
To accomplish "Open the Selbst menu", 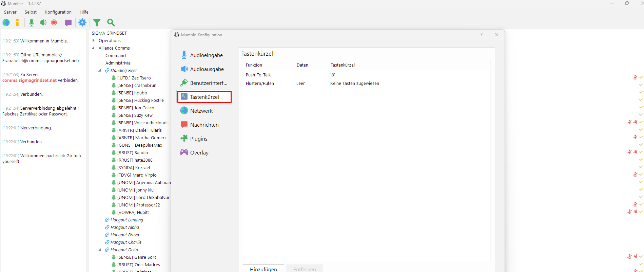I will click(x=31, y=12).
